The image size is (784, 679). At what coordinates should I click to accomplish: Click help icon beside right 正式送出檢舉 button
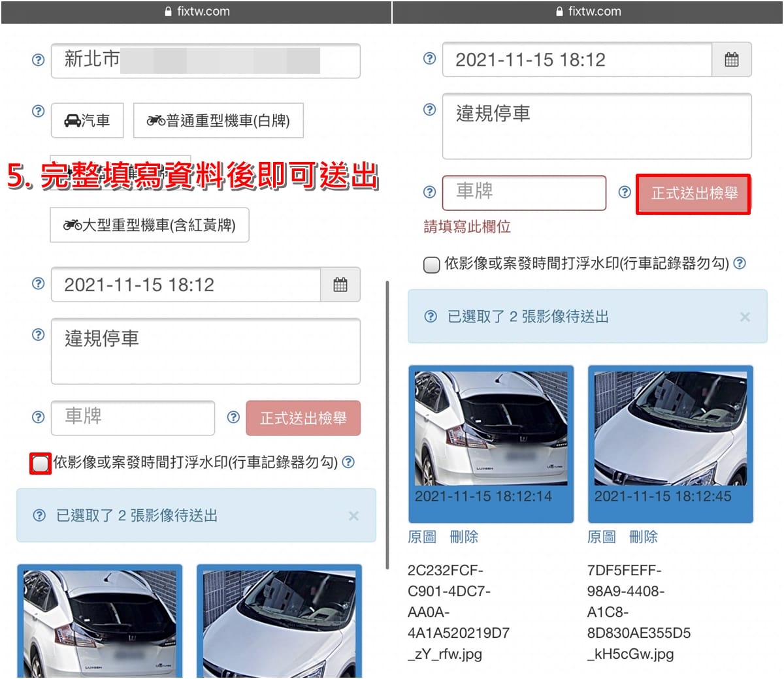coord(625,192)
